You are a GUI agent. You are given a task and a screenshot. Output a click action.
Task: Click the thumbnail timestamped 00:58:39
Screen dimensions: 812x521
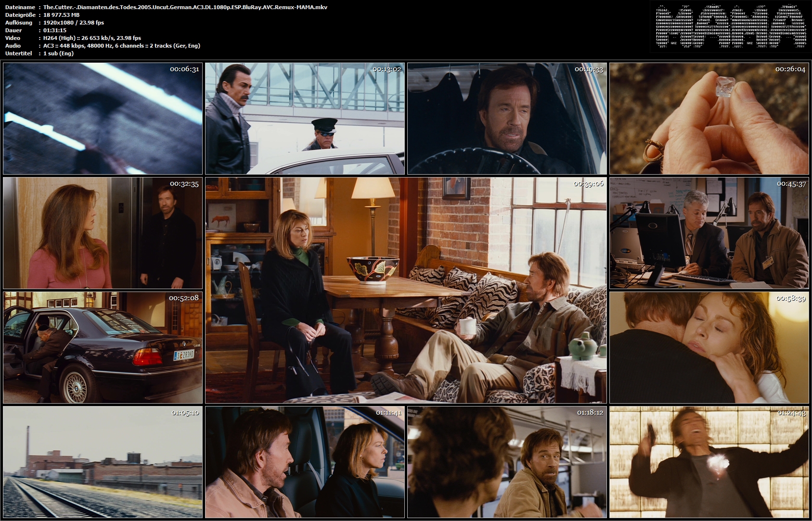pos(709,347)
